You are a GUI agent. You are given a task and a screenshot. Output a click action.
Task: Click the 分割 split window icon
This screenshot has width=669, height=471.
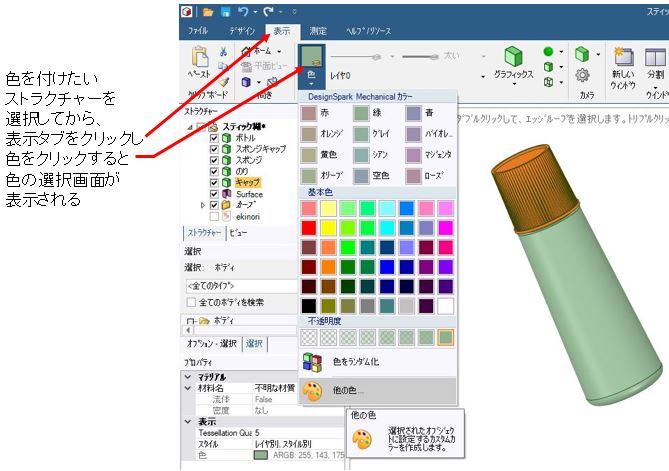[655, 57]
